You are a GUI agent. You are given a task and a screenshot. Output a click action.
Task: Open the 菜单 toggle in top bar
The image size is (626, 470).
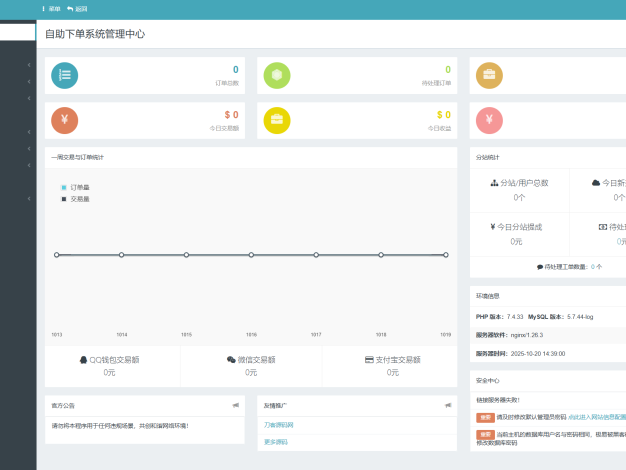click(x=52, y=9)
